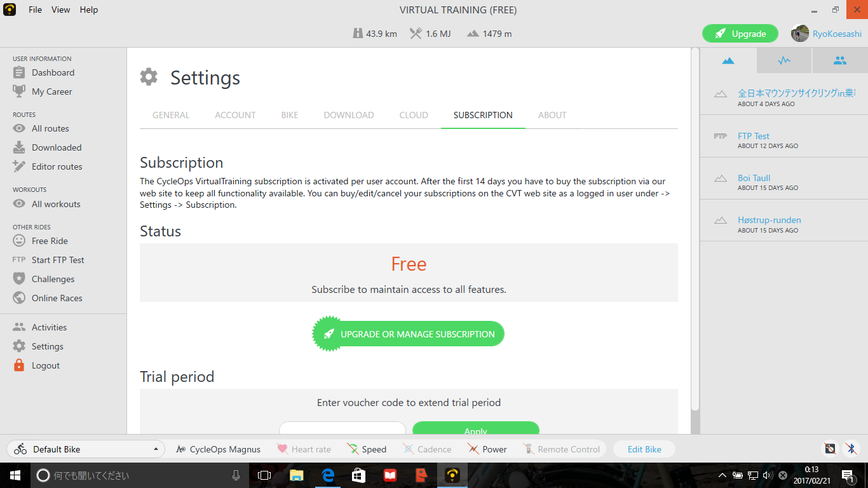
Task: Click the Activities people icon
Action: [x=19, y=327]
